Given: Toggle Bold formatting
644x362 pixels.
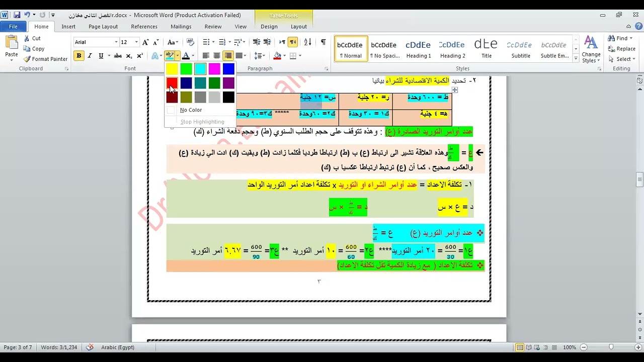Looking at the screenshot, I should [79, 56].
